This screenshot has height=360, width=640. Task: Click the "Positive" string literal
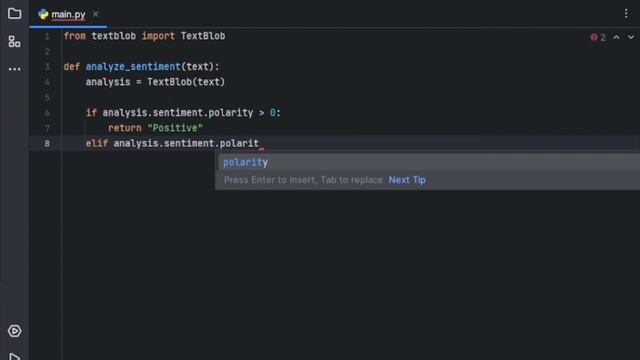tap(175, 128)
